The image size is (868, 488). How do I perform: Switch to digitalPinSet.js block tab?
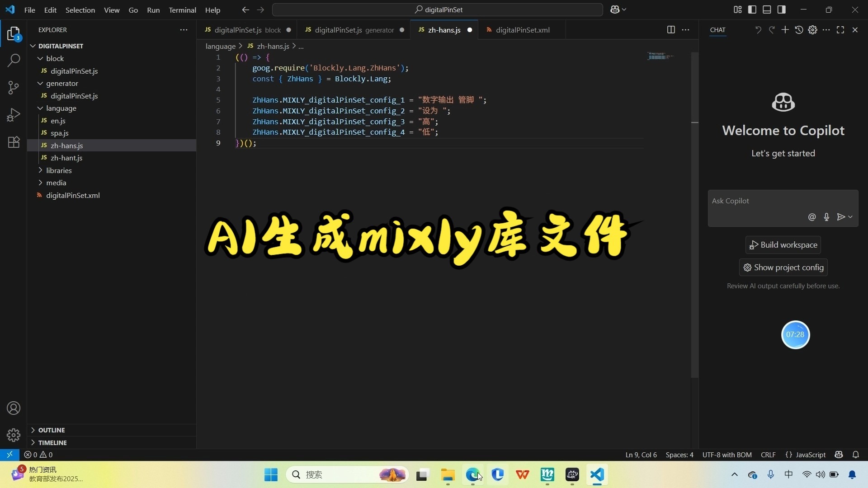(x=247, y=30)
